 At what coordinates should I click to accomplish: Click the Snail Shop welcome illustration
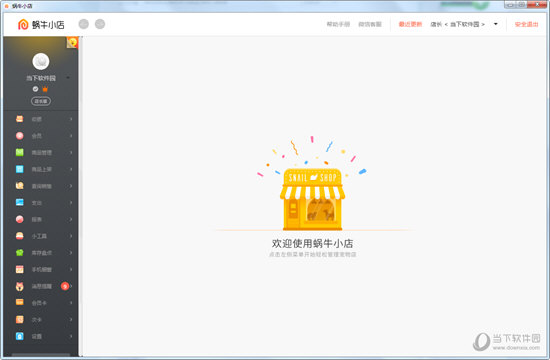point(312,184)
